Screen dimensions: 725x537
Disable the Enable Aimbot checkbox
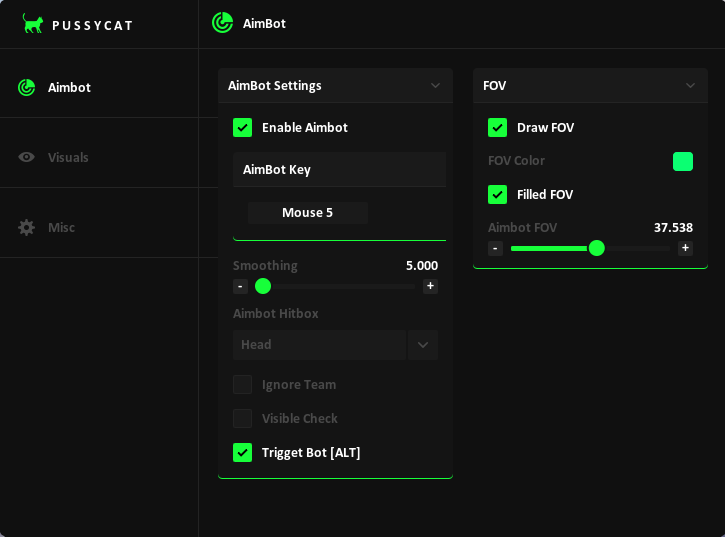242,128
